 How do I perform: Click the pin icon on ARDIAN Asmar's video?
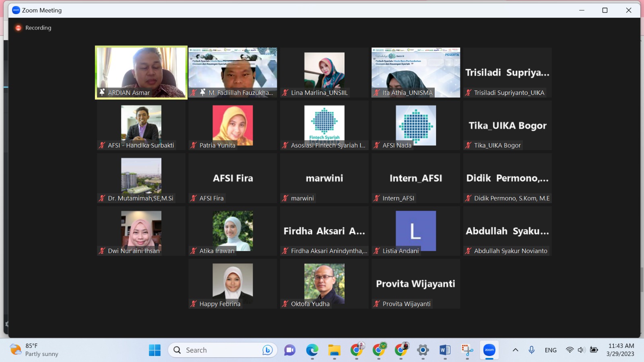coord(102,92)
